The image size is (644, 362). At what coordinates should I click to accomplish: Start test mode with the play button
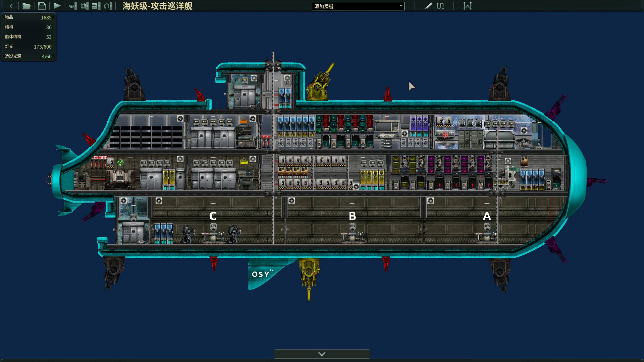57,6
